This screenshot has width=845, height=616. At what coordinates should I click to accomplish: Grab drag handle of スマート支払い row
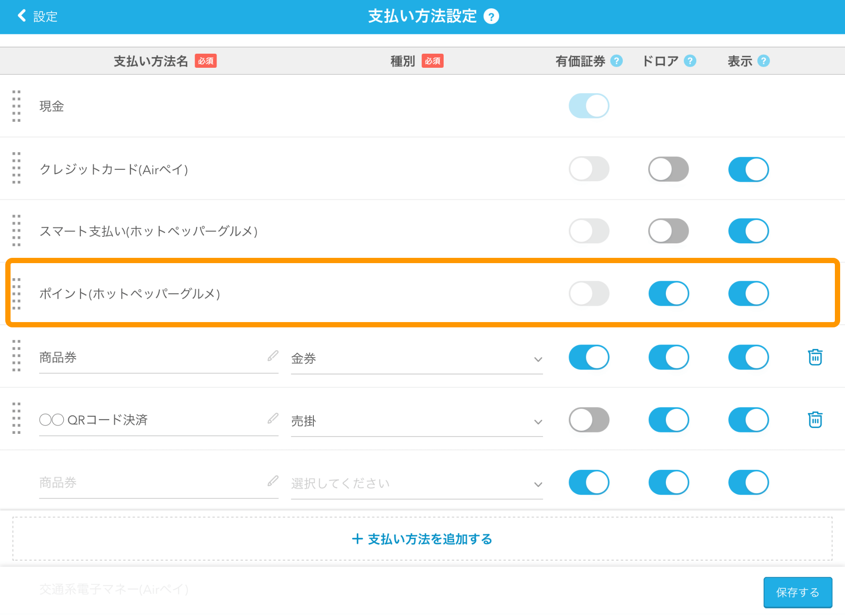point(16,231)
